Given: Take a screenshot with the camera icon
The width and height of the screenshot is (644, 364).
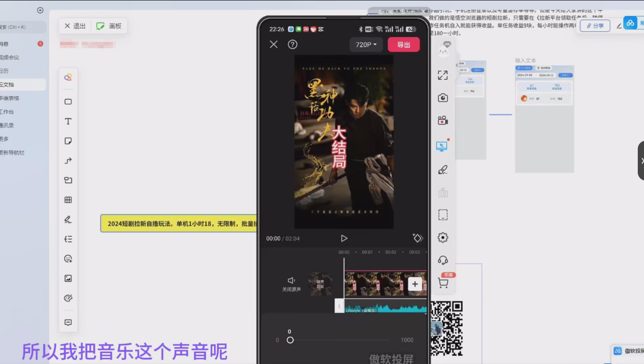Looking at the screenshot, I should 443,98.
